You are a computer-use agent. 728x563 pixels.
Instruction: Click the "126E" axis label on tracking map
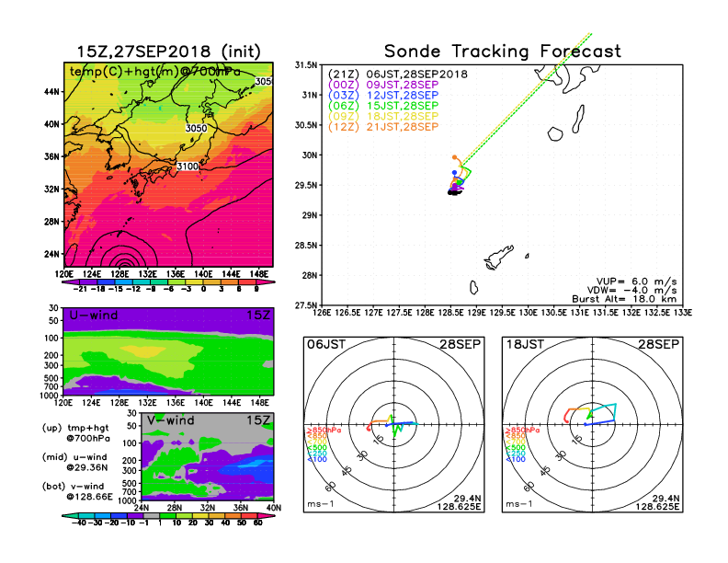click(322, 313)
